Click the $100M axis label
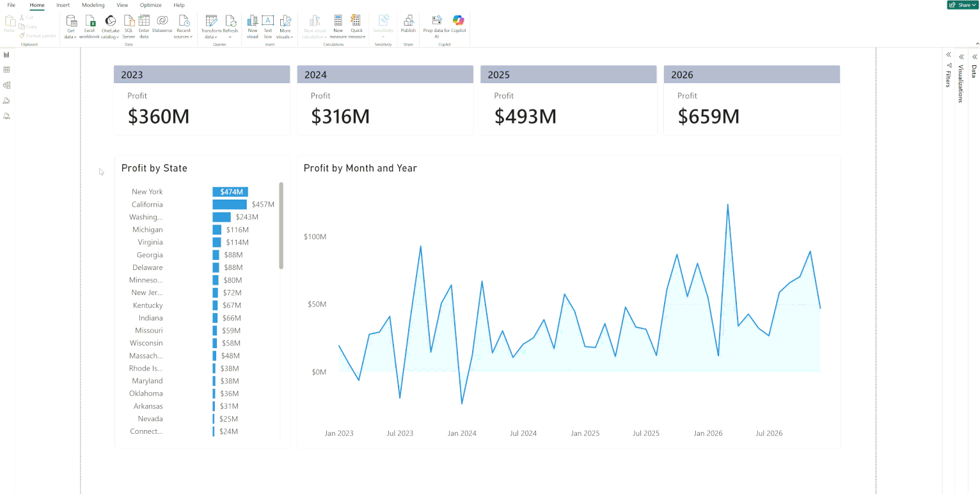 (315, 237)
